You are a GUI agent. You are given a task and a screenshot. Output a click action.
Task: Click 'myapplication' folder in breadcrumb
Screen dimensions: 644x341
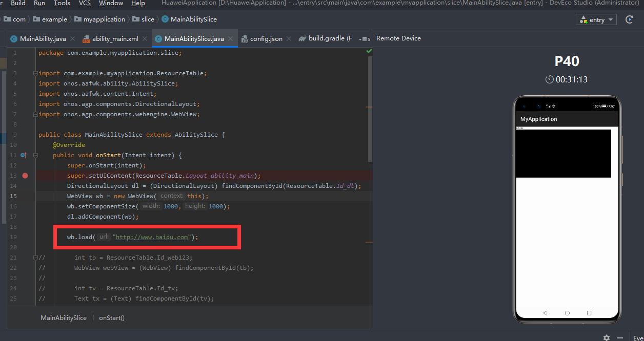(x=99, y=19)
